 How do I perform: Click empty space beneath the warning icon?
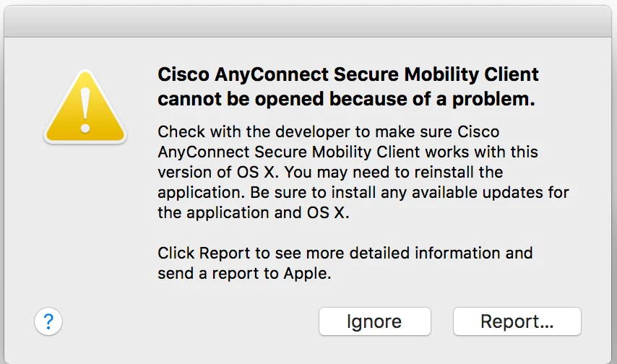[x=85, y=220]
